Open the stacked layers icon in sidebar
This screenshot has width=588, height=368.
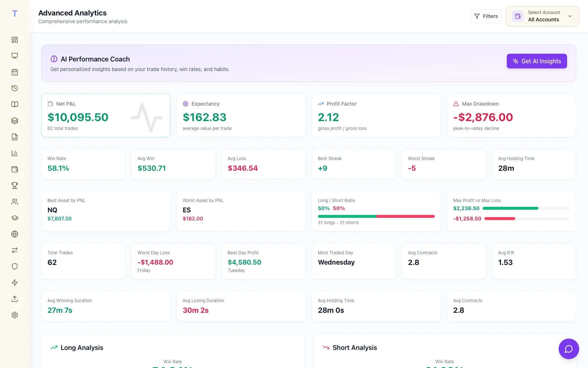point(15,121)
